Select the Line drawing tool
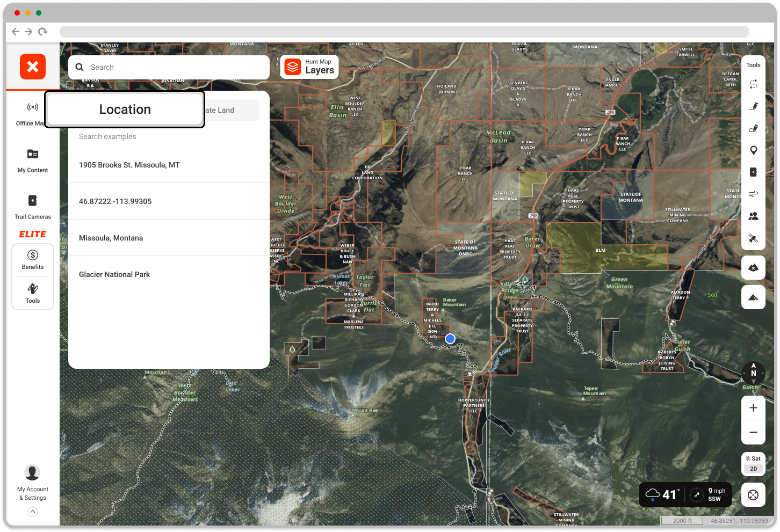 click(753, 106)
